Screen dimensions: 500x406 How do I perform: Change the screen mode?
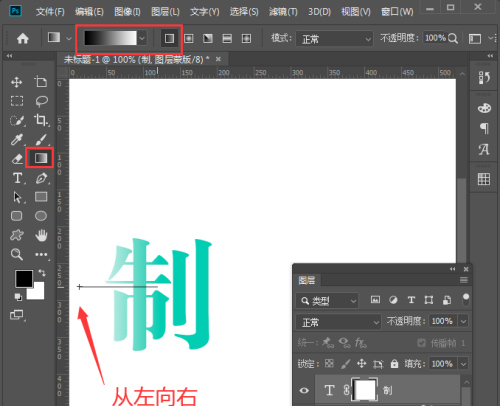pos(17,315)
